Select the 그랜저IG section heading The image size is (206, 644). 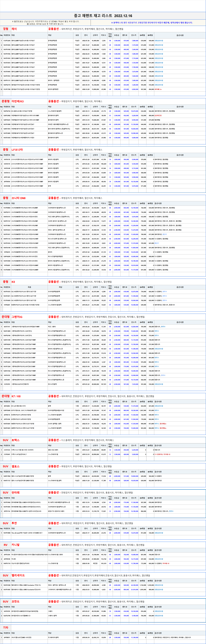tap(17, 317)
